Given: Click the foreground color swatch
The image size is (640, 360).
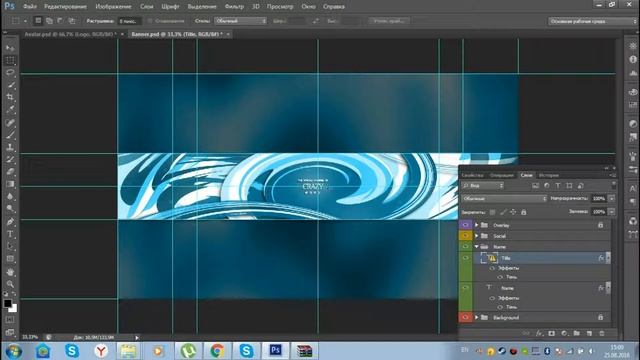Looking at the screenshot, I should [7, 303].
